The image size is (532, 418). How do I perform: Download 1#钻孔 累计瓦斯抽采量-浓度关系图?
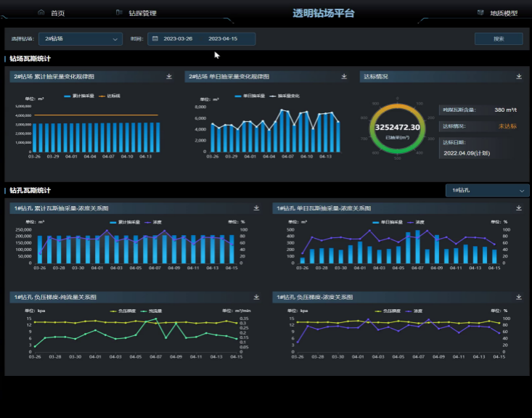tap(256, 208)
